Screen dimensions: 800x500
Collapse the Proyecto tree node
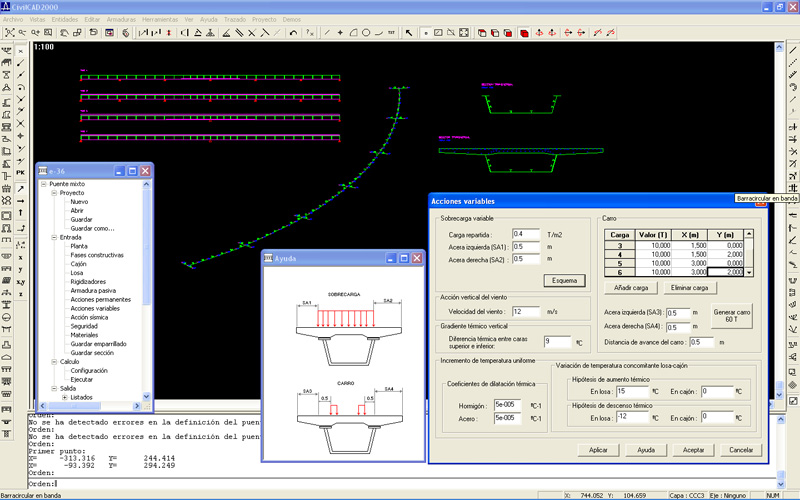(x=53, y=193)
